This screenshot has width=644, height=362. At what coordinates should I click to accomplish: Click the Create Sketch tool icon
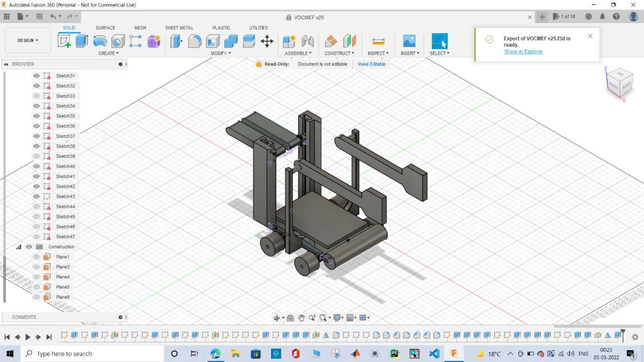pos(64,41)
